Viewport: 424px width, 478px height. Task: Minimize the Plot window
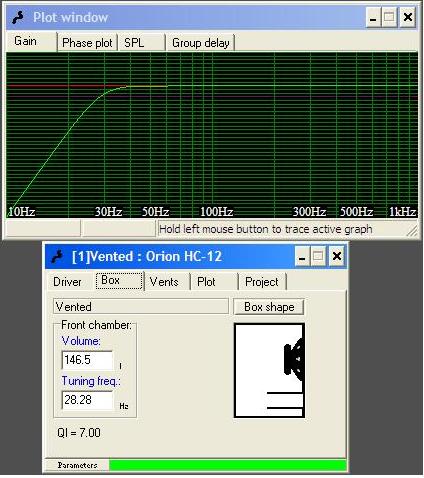(x=373, y=17)
